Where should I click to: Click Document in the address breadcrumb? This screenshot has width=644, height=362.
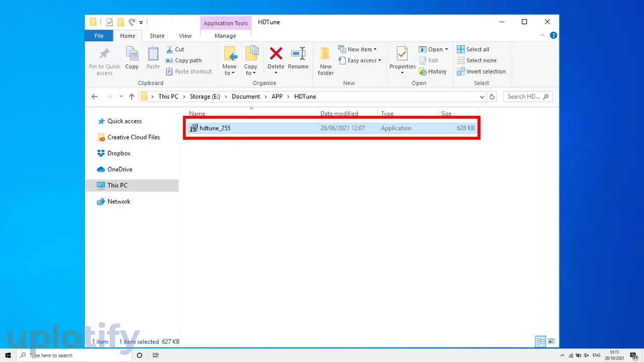pos(246,97)
